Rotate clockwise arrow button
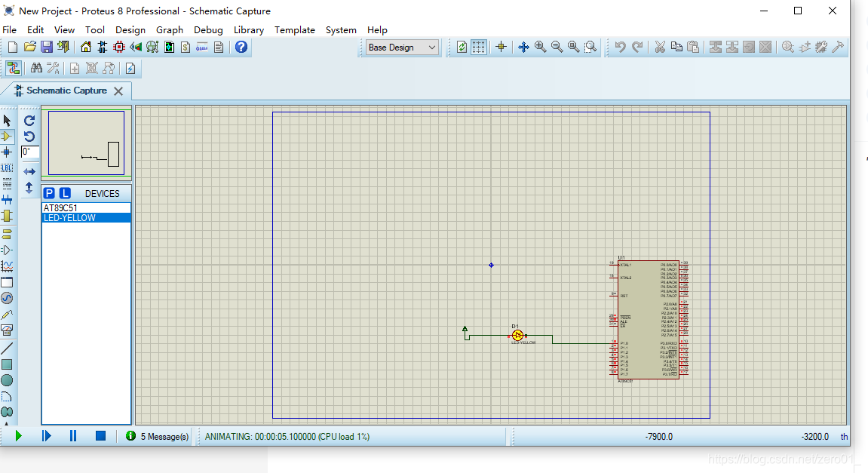 [29, 120]
